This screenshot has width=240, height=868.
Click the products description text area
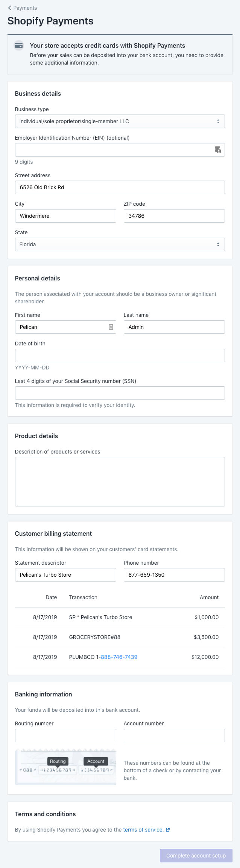pyautogui.click(x=120, y=482)
